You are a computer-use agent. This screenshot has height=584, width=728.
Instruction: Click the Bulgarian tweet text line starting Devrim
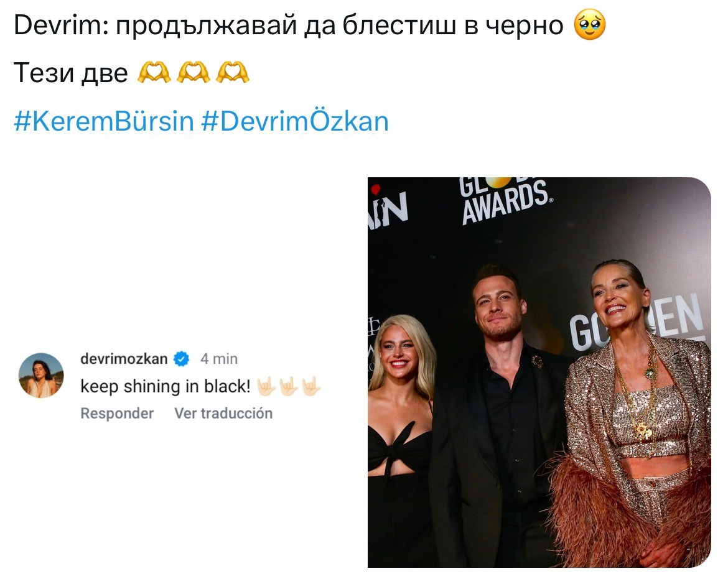click(x=288, y=25)
